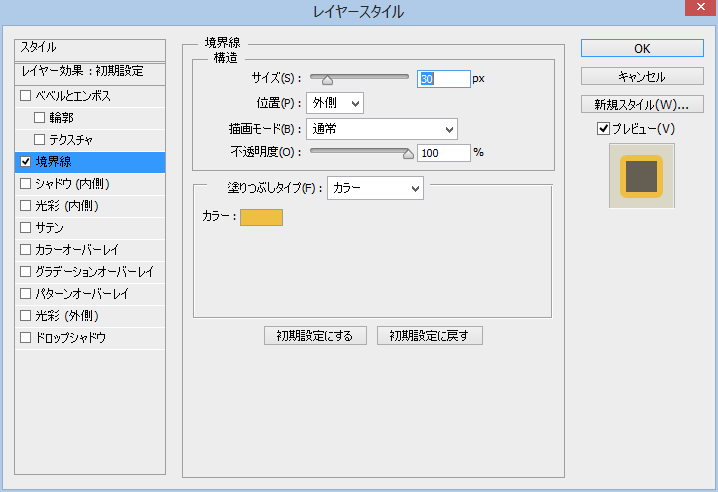
Task: Click 初期設定に戻す button
Action: (430, 336)
